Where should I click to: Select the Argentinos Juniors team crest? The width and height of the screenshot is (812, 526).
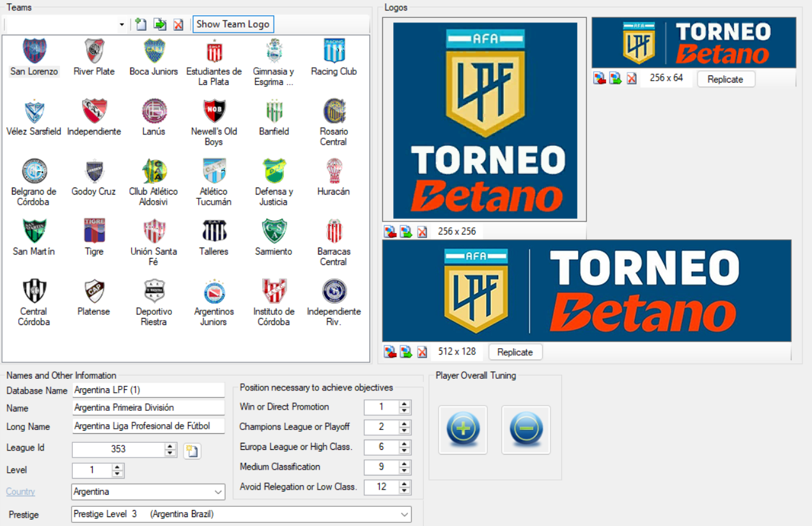(x=214, y=291)
